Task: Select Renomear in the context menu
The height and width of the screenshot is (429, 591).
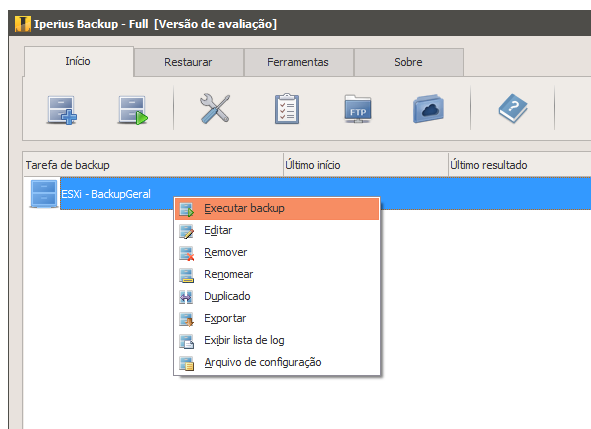Action: (x=277, y=274)
